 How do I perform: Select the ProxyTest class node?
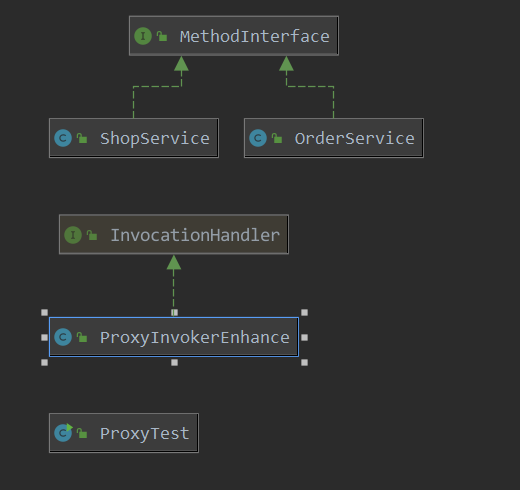pos(124,433)
